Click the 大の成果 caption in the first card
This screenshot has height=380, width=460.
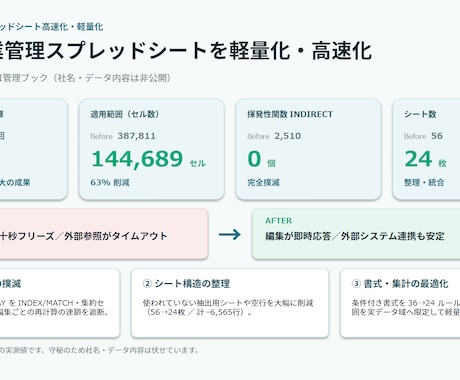(x=15, y=183)
